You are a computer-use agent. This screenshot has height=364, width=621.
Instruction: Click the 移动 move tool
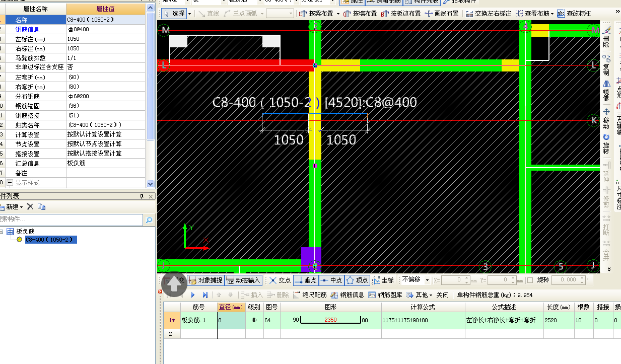tap(606, 119)
